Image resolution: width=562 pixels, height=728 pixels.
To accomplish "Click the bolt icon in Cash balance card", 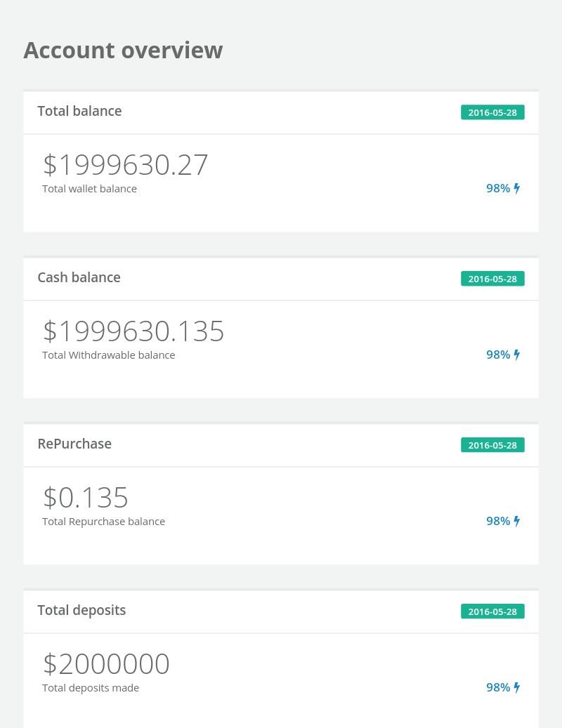I will pyautogui.click(x=517, y=355).
